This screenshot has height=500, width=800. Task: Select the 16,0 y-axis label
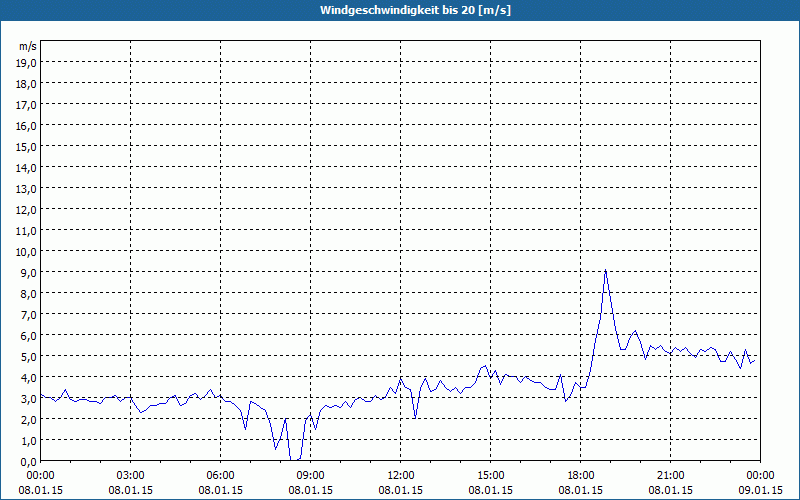click(27, 126)
